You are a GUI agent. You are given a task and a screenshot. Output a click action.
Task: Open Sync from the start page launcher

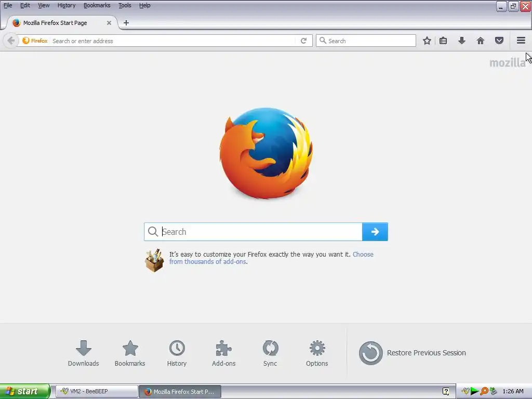(x=270, y=353)
